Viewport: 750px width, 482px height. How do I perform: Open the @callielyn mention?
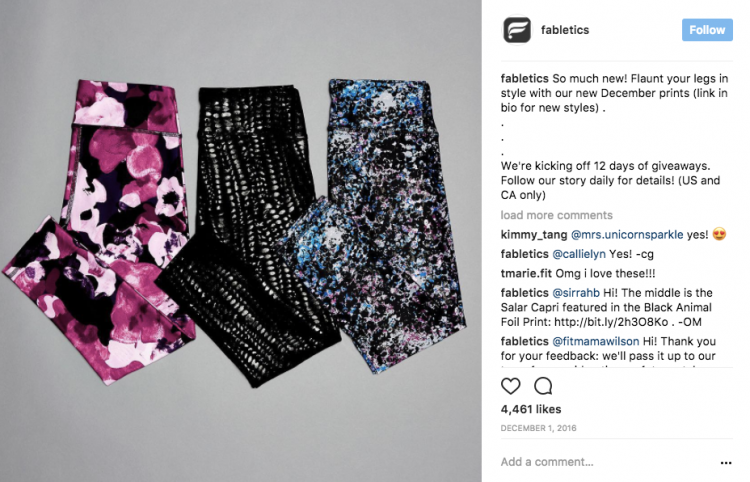[579, 254]
